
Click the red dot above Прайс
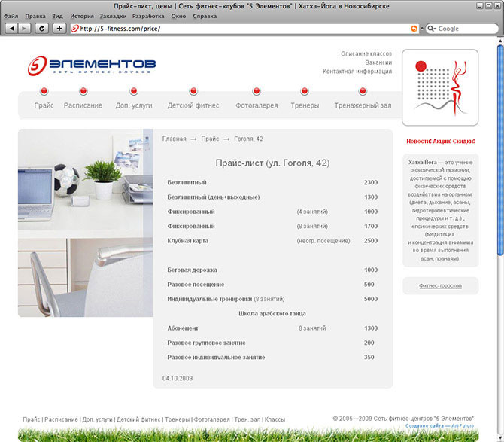[44, 91]
